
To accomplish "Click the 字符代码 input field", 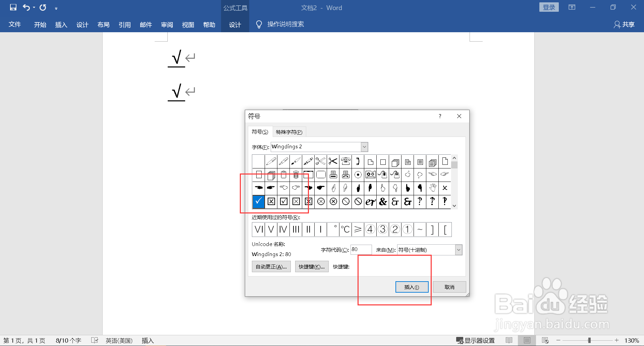I will [361, 250].
